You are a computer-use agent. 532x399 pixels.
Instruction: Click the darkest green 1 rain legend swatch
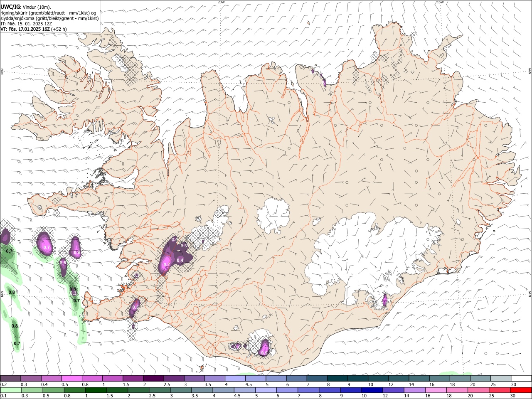[x=96, y=390]
